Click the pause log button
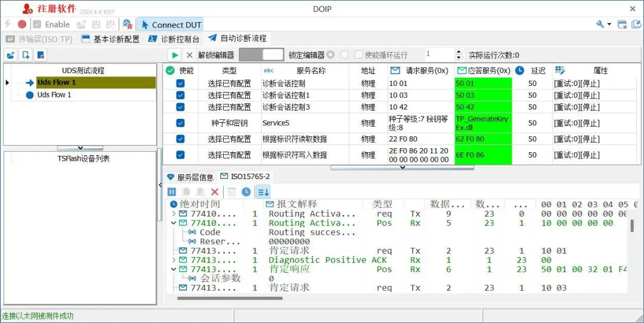This screenshot has width=644, height=323. point(172,192)
